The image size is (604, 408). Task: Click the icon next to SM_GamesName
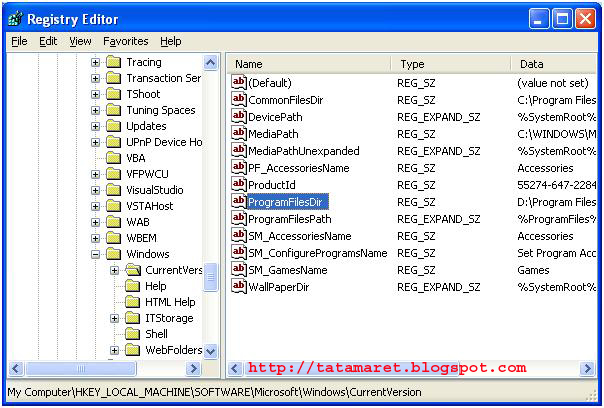click(239, 269)
